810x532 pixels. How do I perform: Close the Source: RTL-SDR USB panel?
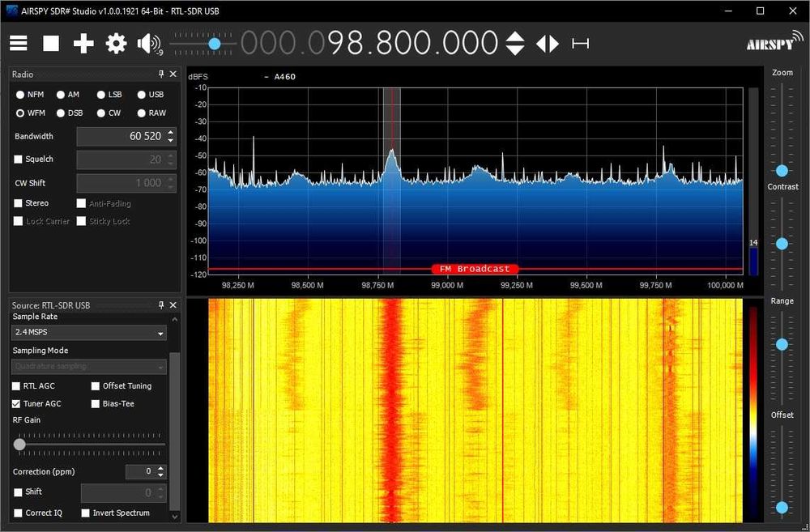click(x=173, y=305)
